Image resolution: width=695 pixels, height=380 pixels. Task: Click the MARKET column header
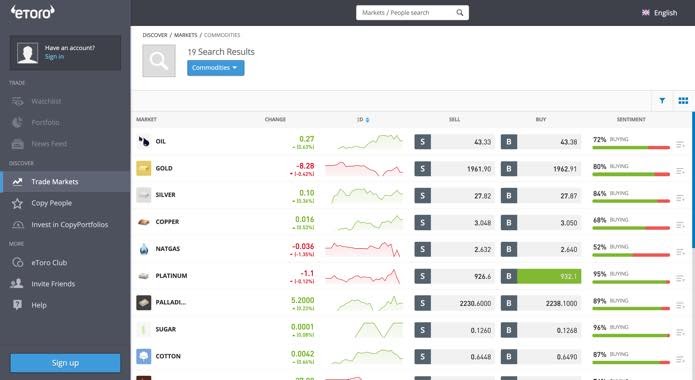click(x=146, y=120)
